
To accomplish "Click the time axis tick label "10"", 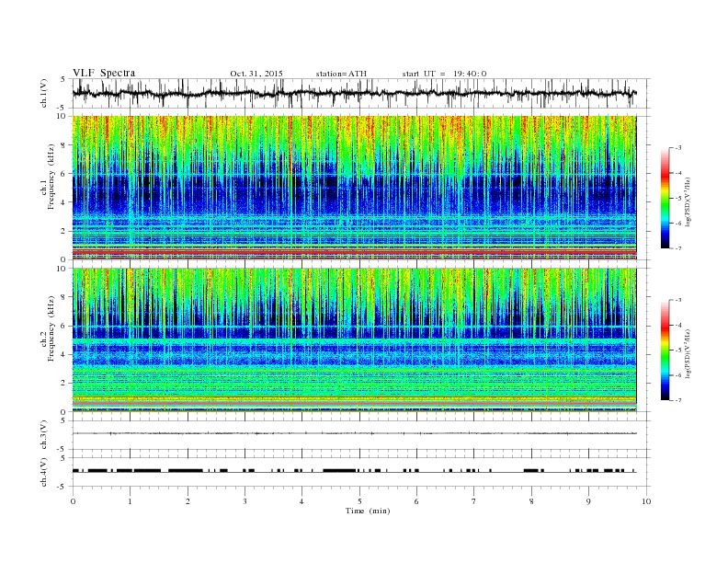I will [646, 501].
